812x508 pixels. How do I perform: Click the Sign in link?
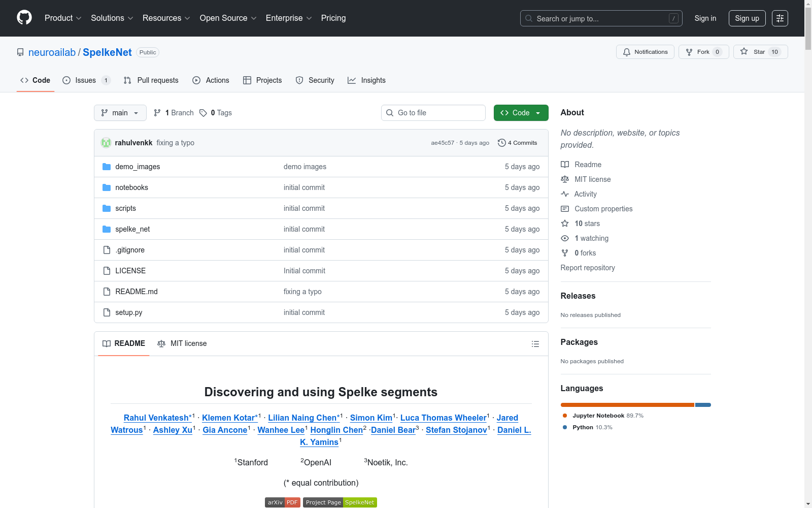(705, 18)
